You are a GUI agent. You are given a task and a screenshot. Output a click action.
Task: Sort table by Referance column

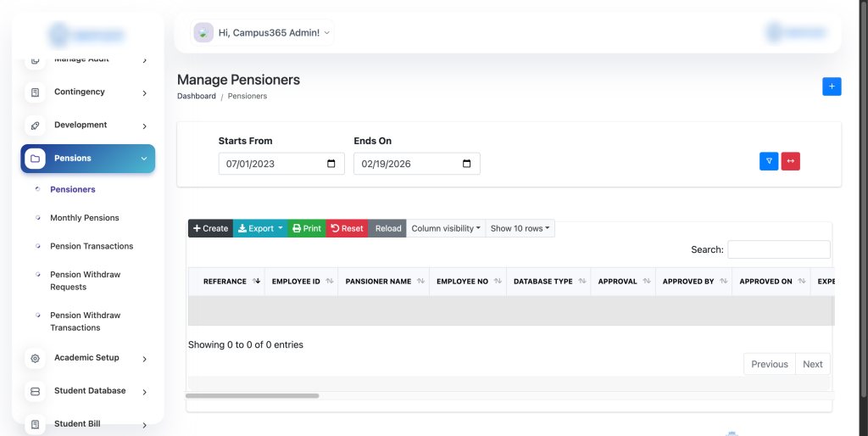click(225, 282)
